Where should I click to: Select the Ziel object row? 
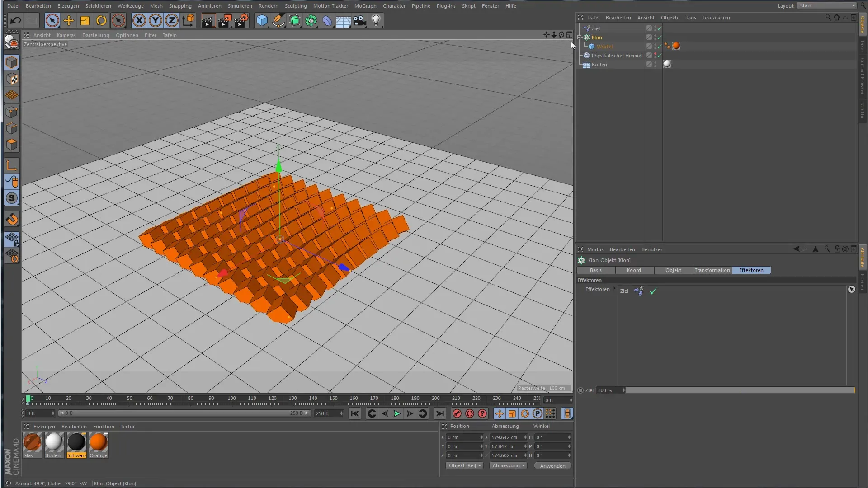point(595,28)
